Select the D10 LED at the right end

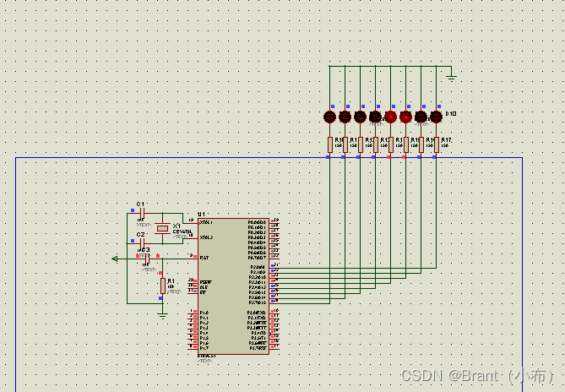point(437,117)
